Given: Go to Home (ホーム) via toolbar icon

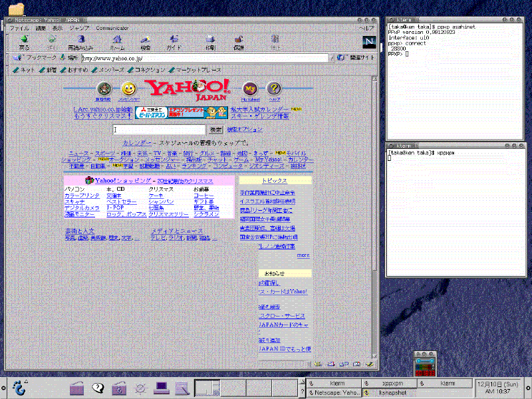Looking at the screenshot, I should click(x=117, y=43).
